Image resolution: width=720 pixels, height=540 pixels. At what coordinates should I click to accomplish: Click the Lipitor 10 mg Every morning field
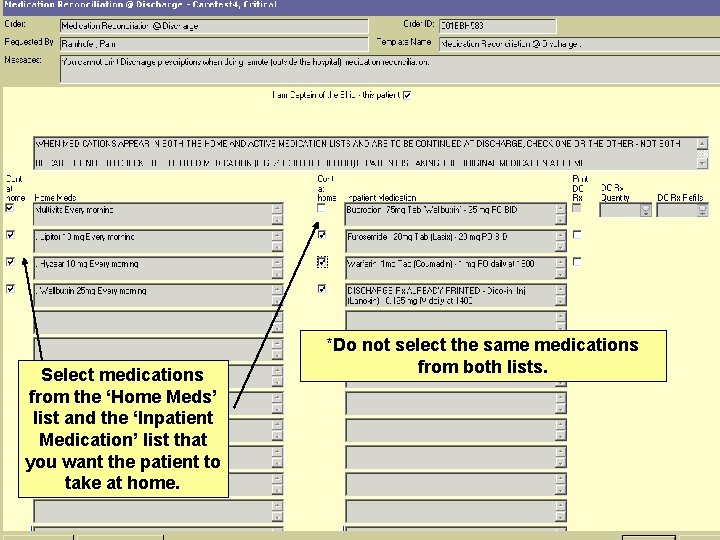click(x=158, y=241)
